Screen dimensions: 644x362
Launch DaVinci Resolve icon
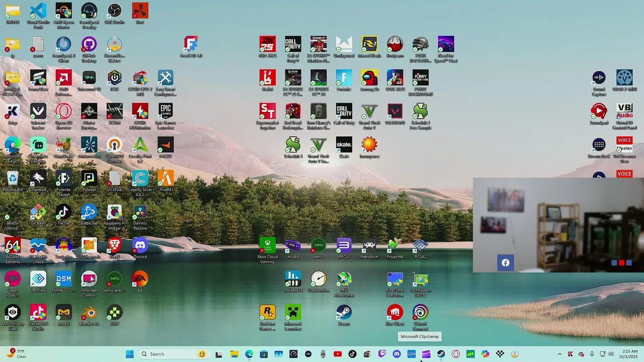pyautogui.click(x=140, y=217)
